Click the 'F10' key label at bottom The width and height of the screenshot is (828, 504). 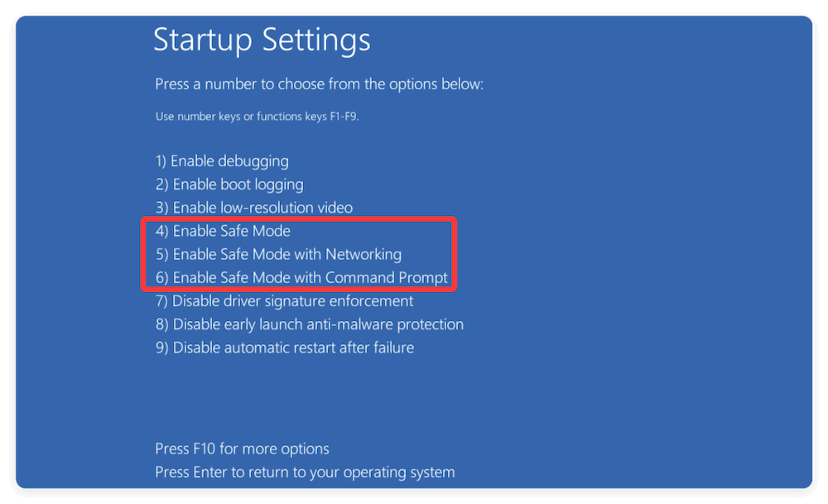[204, 449]
